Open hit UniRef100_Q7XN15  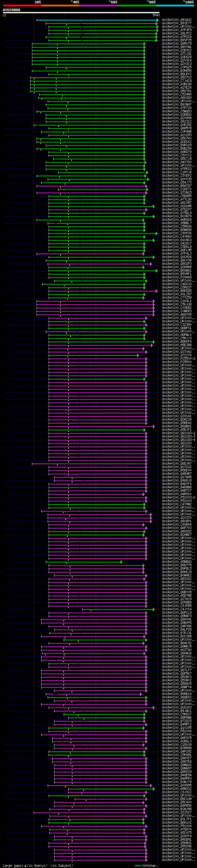pyautogui.click(x=176, y=192)
